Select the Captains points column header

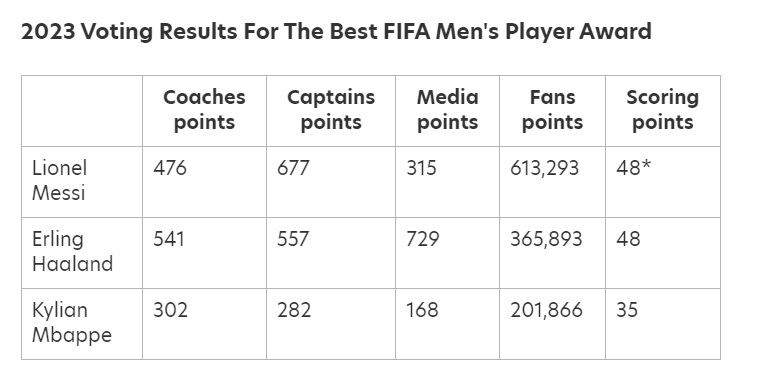(331, 110)
